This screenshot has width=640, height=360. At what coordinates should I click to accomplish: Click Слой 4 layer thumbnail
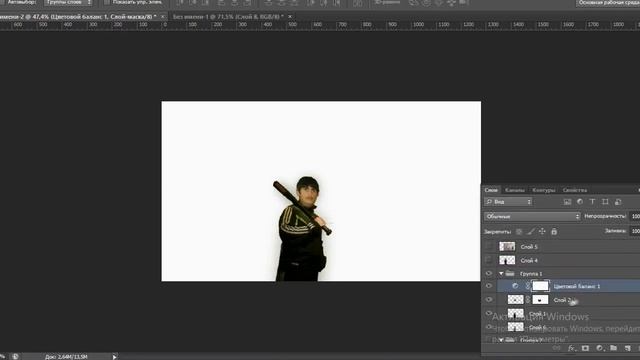pos(507,260)
